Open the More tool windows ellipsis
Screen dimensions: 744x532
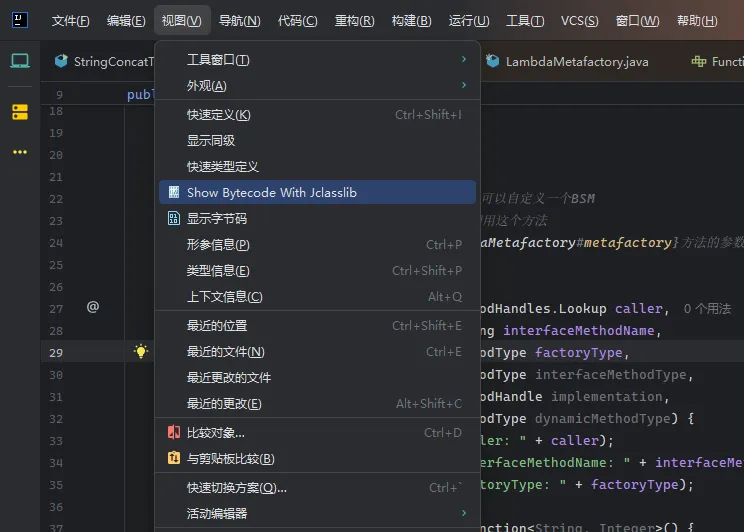pos(20,152)
